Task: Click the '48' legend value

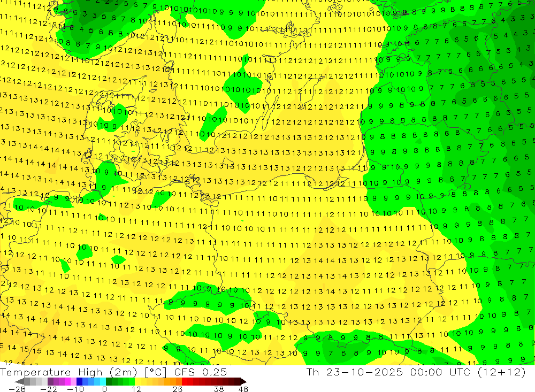Action: (x=243, y=389)
